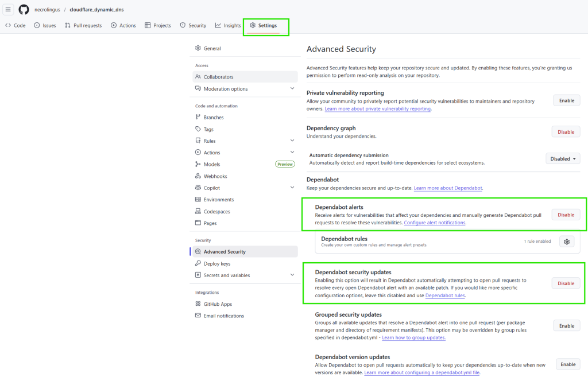588x381 pixels.
Task: Open the Environments settings page
Action: pos(219,199)
